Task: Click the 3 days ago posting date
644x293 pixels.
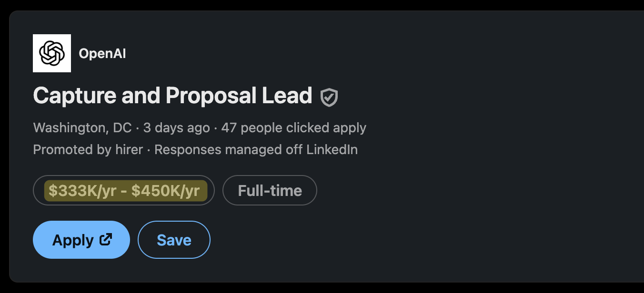Action: pos(177,128)
